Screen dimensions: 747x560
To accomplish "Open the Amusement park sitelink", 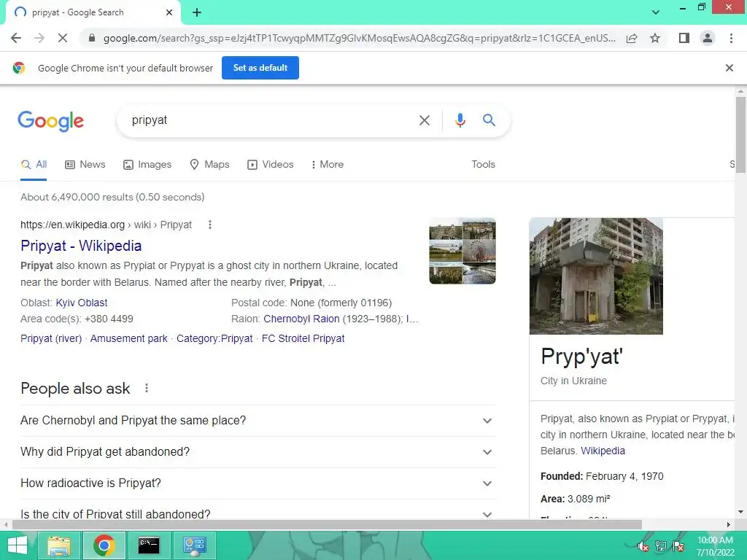I will click(x=128, y=338).
